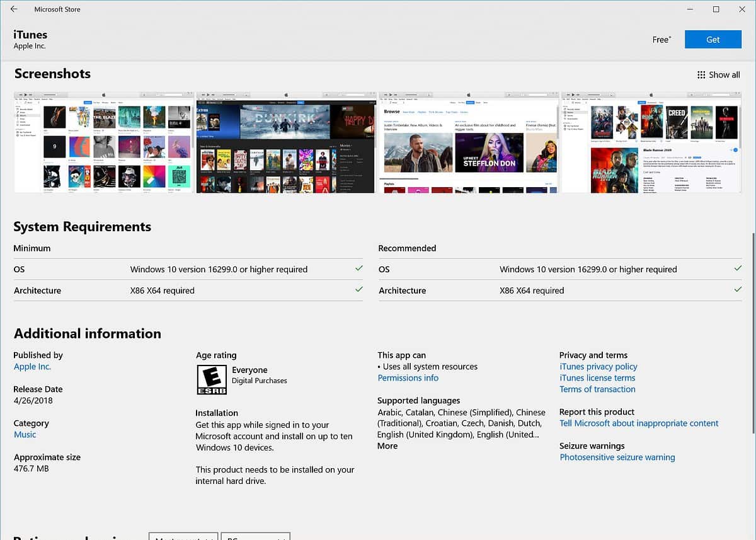
Task: Open the Photosensitive seizure warning link
Action: pos(617,457)
